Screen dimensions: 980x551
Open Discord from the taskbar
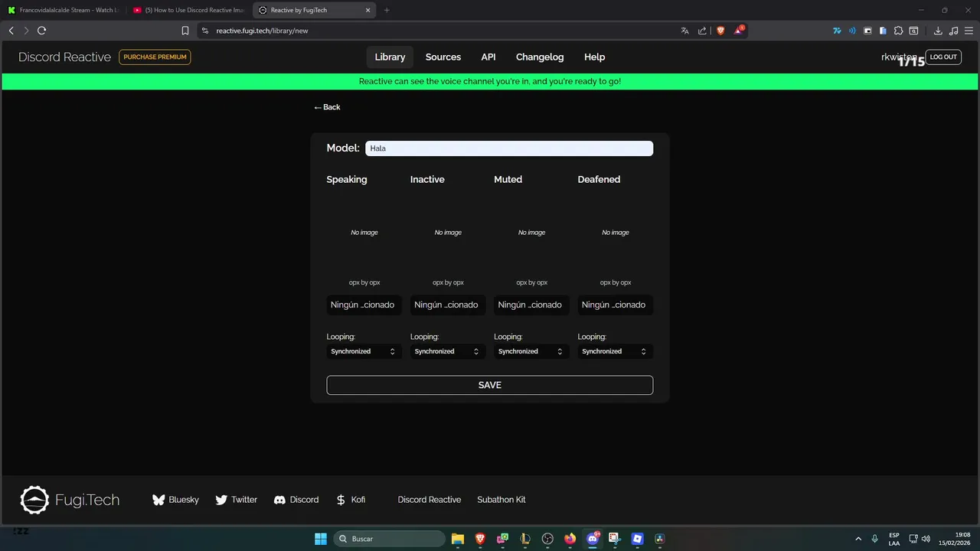coord(592,539)
